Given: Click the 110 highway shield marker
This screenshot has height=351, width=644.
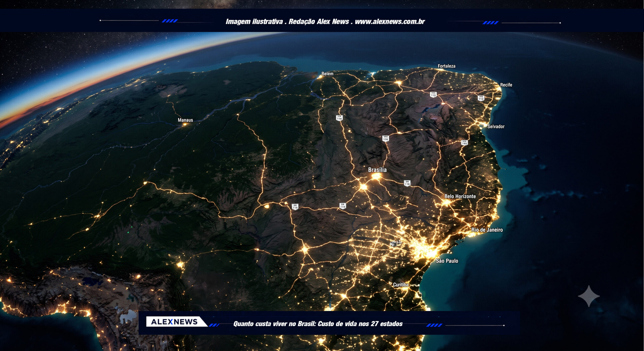Looking at the screenshot, I should [433, 95].
